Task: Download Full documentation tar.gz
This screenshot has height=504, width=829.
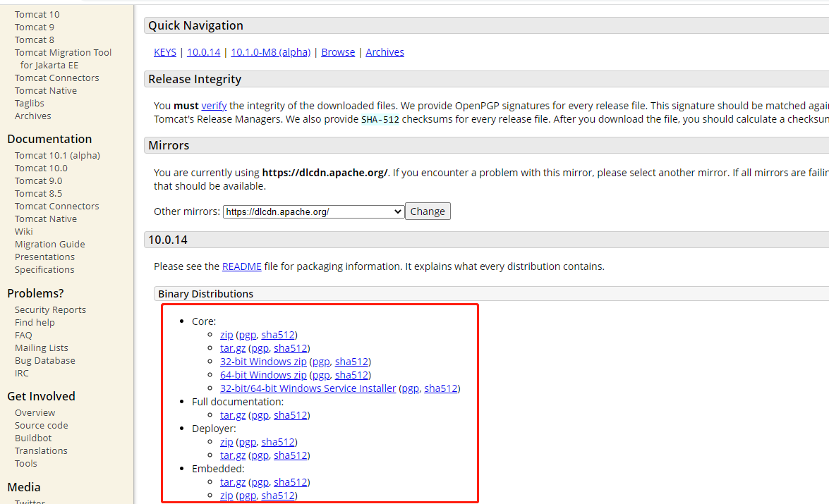Action: pyautogui.click(x=233, y=415)
